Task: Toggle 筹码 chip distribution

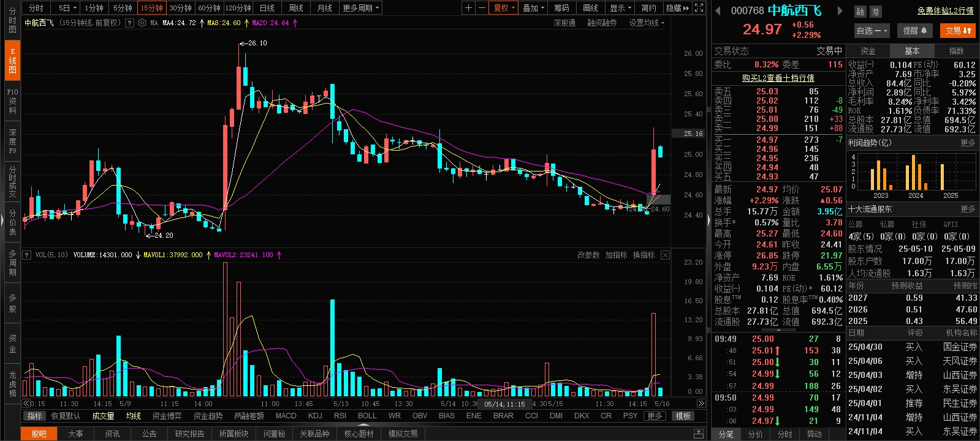Action: click(561, 8)
